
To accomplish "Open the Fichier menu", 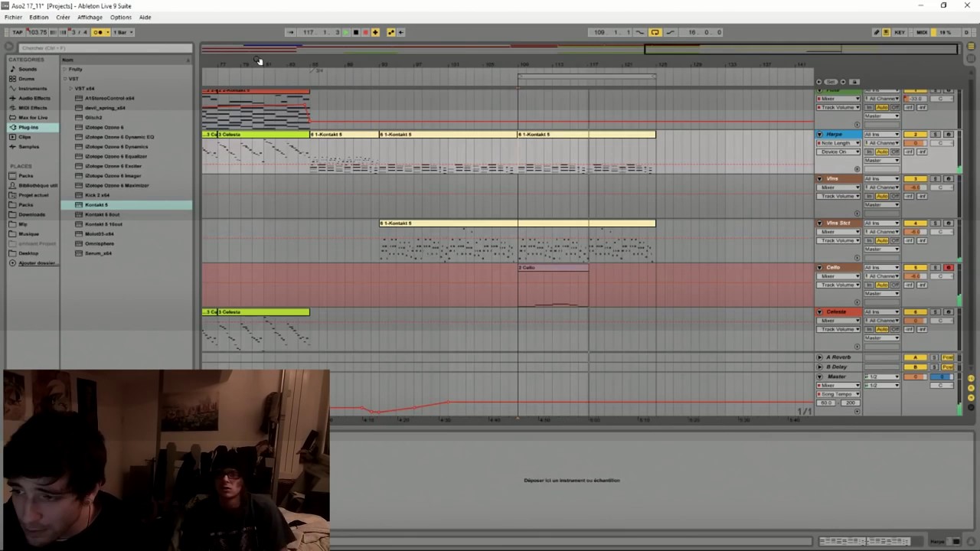I will click(x=13, y=17).
